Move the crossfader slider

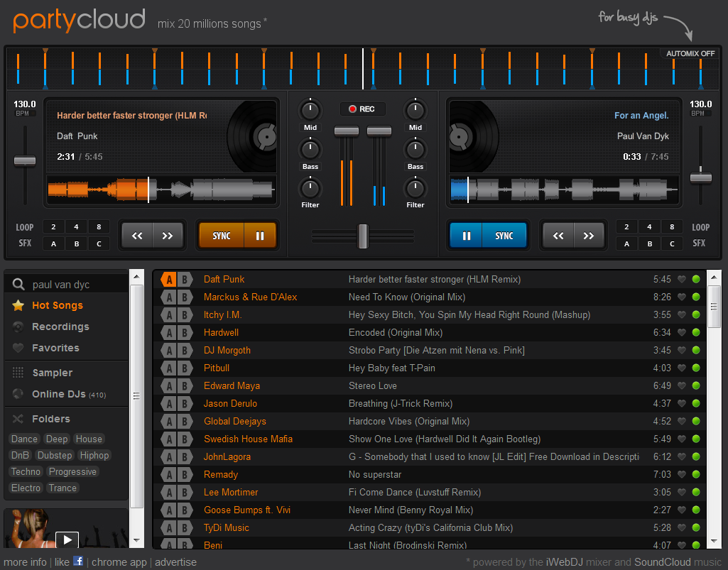[363, 236]
